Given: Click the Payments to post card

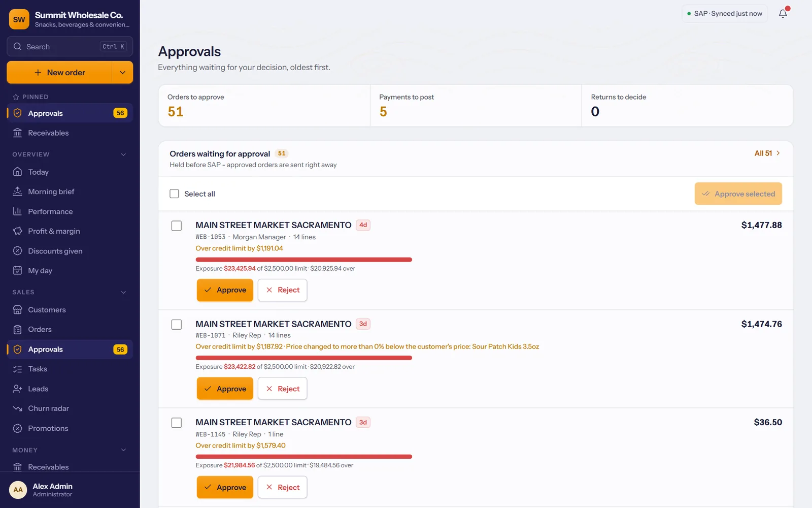Looking at the screenshot, I should point(476,106).
